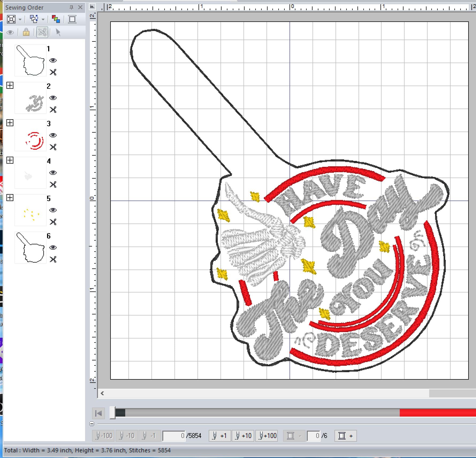Toggle visibility of red step 3
Viewport: 476px width, 458px height.
click(x=53, y=135)
